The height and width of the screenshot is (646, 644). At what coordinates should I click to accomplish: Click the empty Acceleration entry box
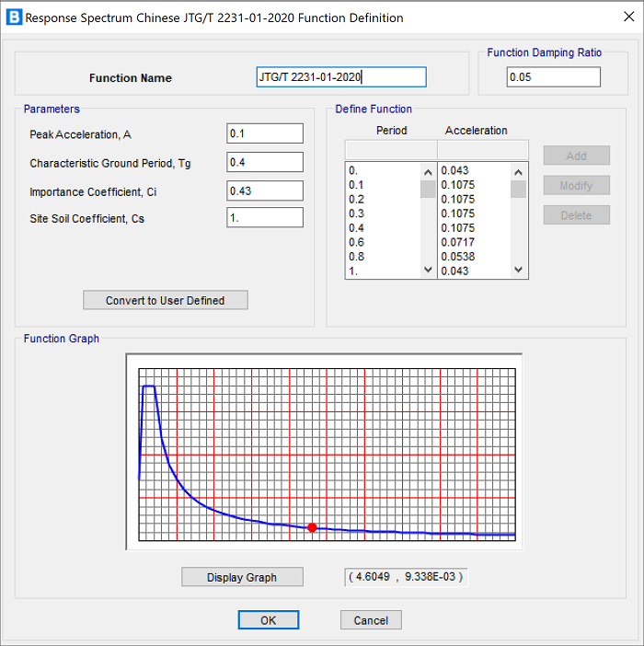point(483,150)
